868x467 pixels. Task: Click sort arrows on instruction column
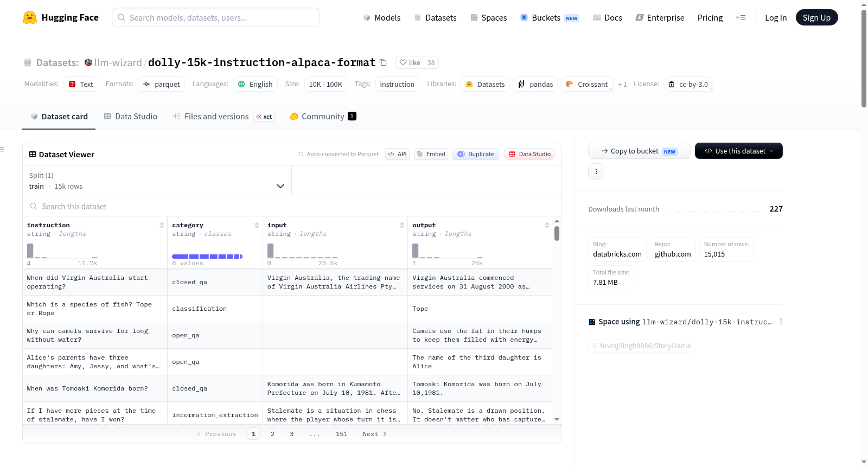tap(162, 225)
